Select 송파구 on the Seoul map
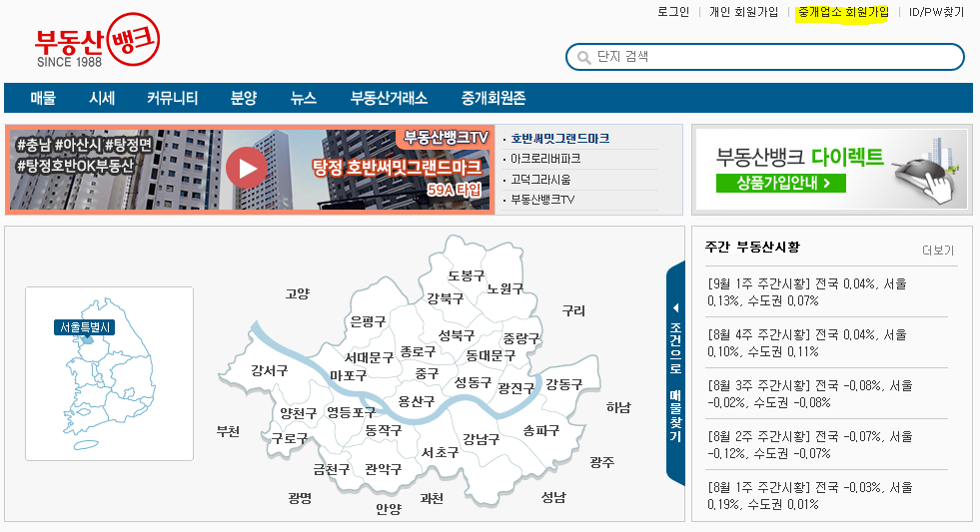The width and height of the screenshot is (980, 532). coord(541,430)
